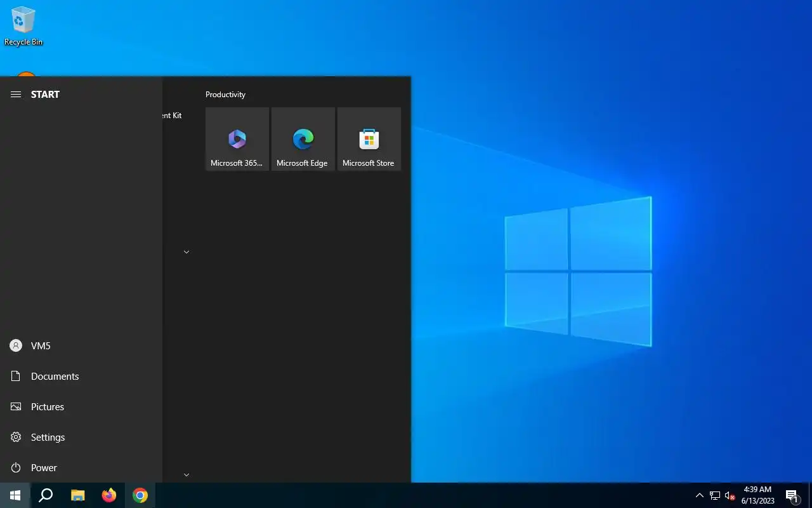Open volume speaker tray icon
Image resolution: width=812 pixels, height=508 pixels.
pos(730,495)
